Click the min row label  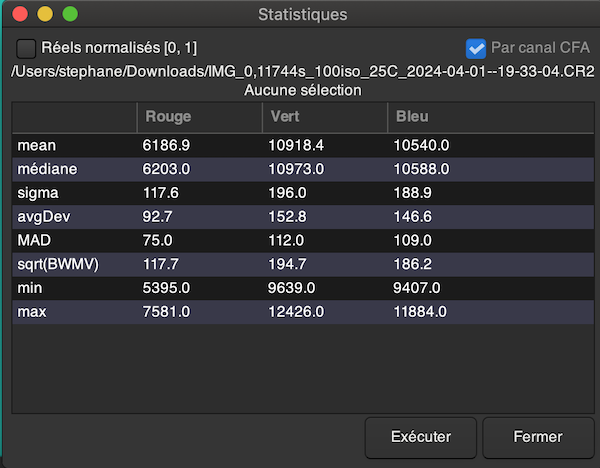point(29,289)
